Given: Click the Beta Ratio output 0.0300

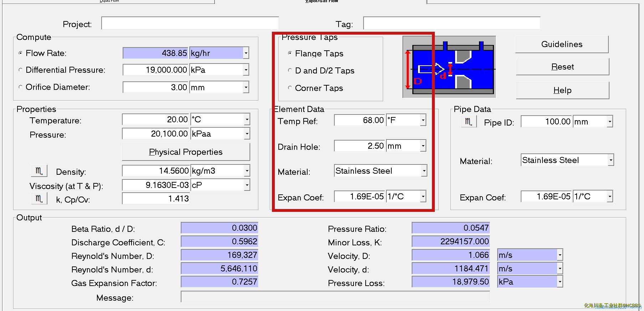Looking at the screenshot, I should 219,228.
